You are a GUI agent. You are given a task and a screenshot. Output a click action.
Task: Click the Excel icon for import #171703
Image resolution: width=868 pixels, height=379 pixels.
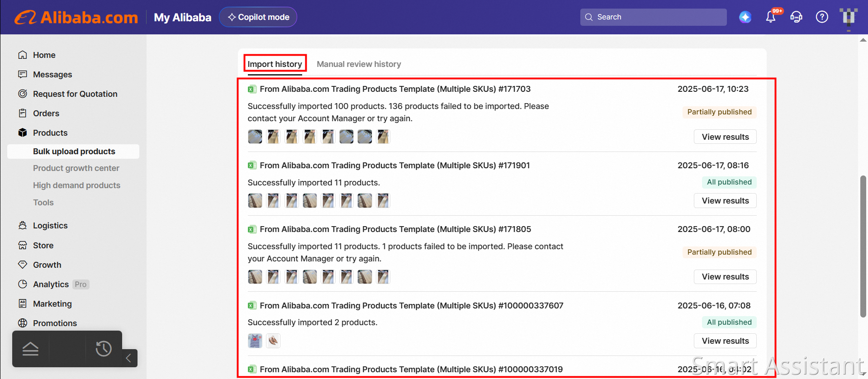252,89
